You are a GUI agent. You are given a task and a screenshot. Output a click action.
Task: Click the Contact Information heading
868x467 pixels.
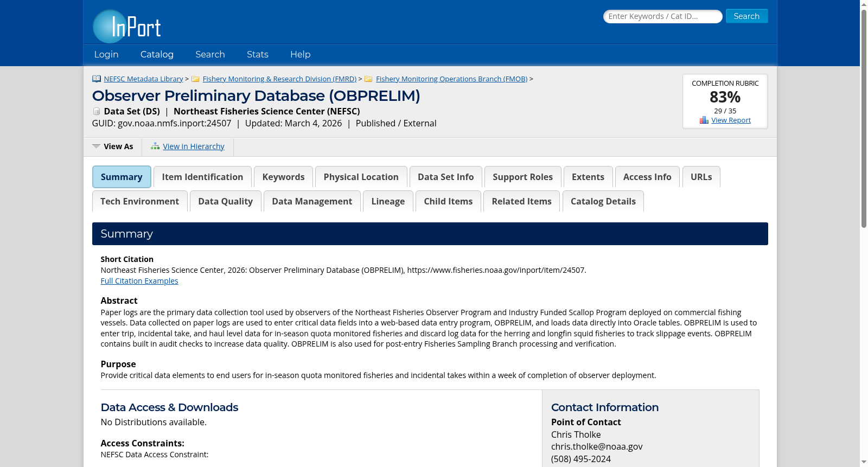click(x=605, y=407)
